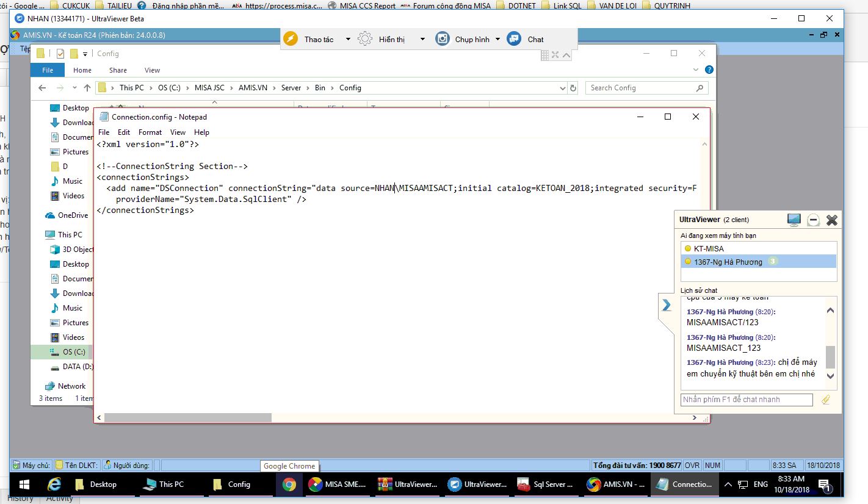The height and width of the screenshot is (504, 868).
Task: Open the Notepad Edit menu
Action: (124, 132)
